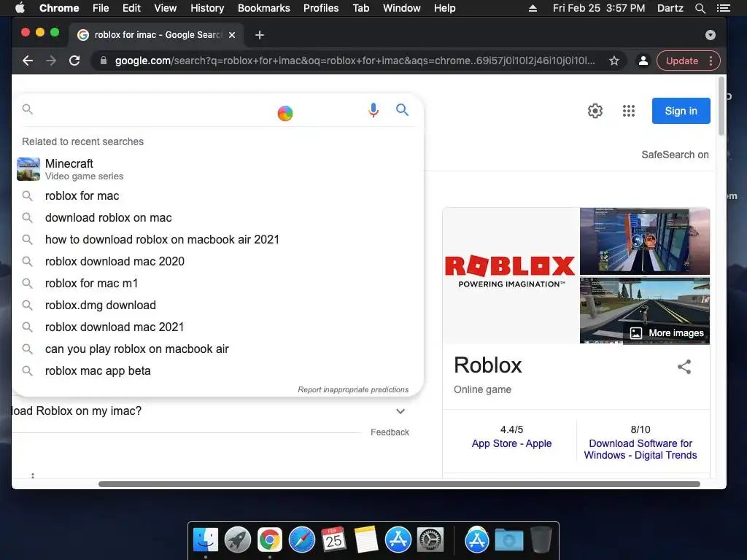The image size is (747, 560).
Task: Click Report inappropriate predictions link
Action: coord(353,389)
